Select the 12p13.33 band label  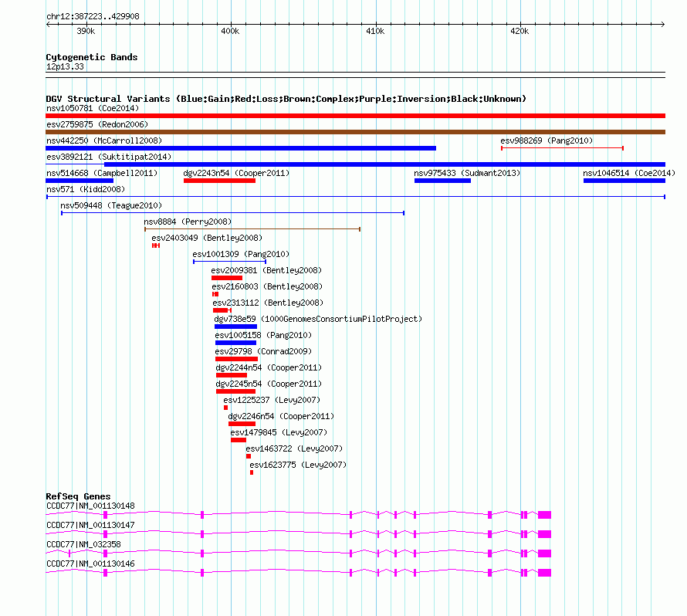(x=65, y=66)
